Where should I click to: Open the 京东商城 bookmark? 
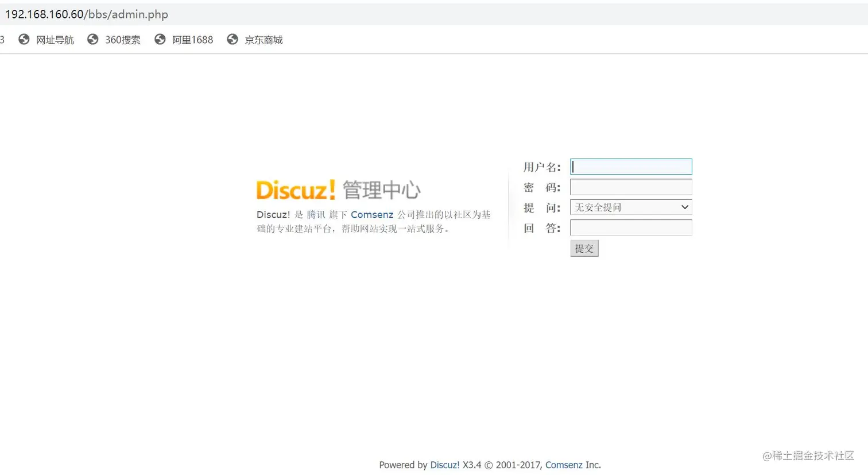[x=263, y=40]
